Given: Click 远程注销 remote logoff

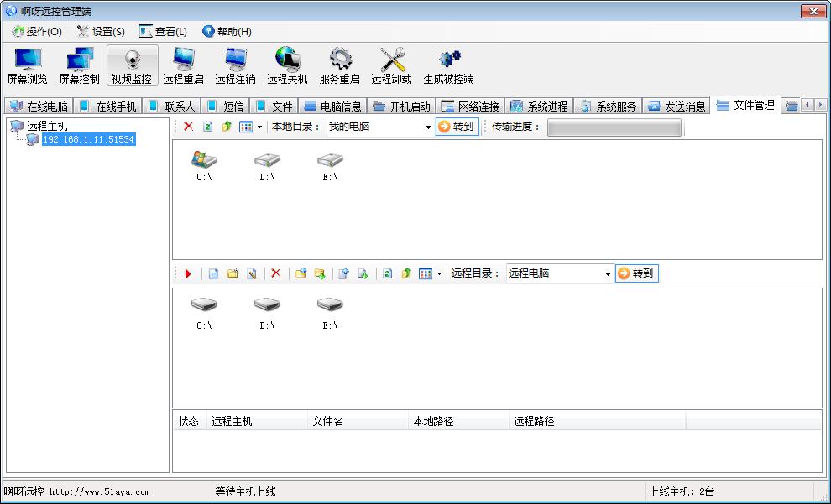Looking at the screenshot, I should pyautogui.click(x=235, y=65).
